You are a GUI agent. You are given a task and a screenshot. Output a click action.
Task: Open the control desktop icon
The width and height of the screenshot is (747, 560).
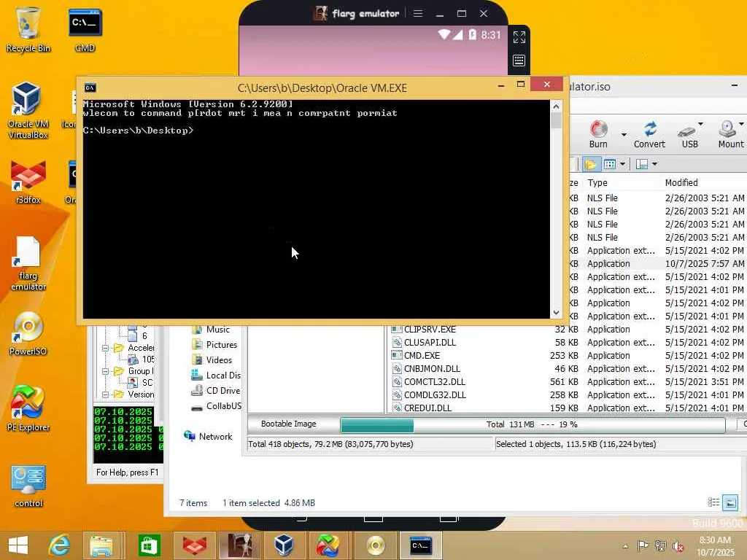pos(28,486)
